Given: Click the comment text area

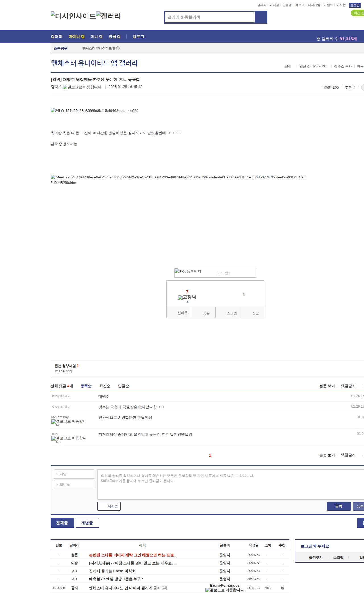Looking at the screenshot, I should (x=231, y=485).
